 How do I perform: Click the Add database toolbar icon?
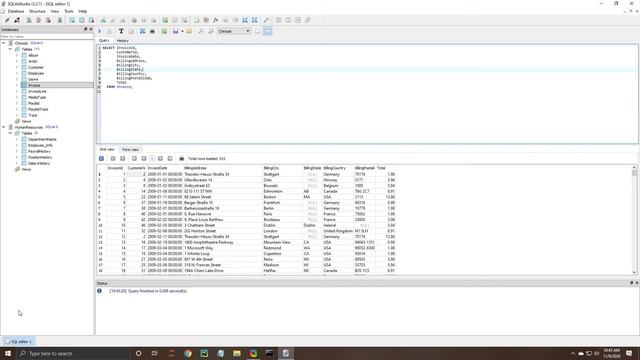point(29,20)
